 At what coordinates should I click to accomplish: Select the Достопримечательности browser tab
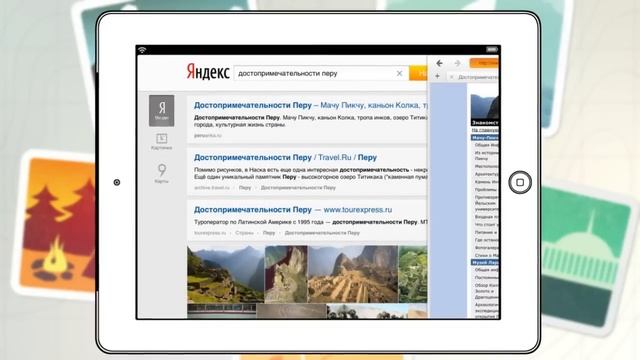(473, 77)
